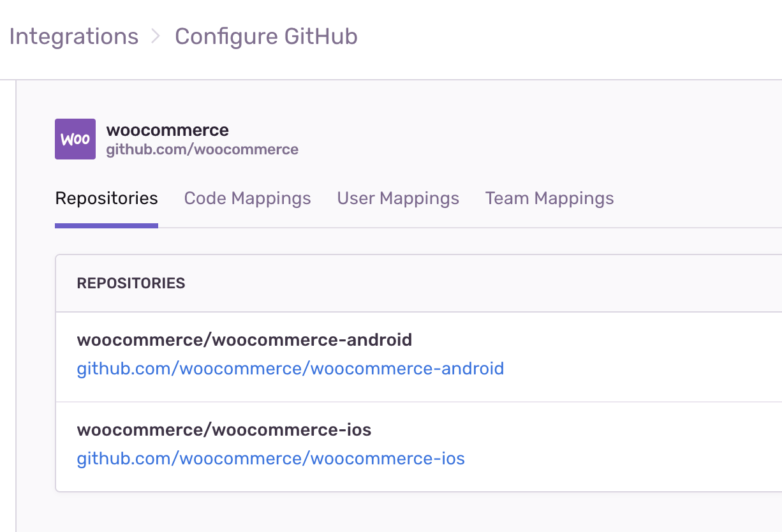Open github.com/woocommerce/woocommerce-ios link
782x532 pixels.
(x=270, y=459)
